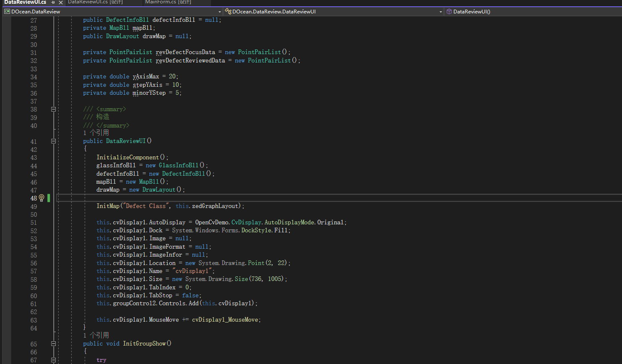This screenshot has width=622, height=364.
Task: Collapse the DataReviewUI constructor at line 41
Action: 53,141
